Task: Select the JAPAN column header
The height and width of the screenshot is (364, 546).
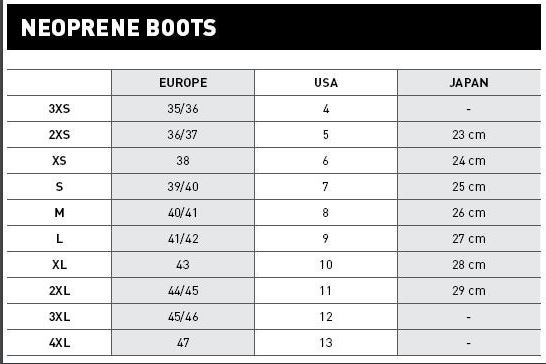Action: (469, 83)
